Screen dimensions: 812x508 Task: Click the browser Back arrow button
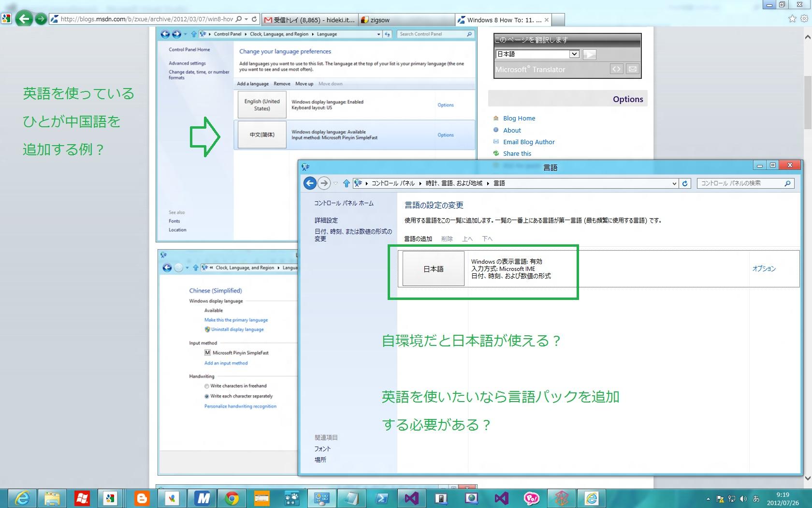click(24, 19)
